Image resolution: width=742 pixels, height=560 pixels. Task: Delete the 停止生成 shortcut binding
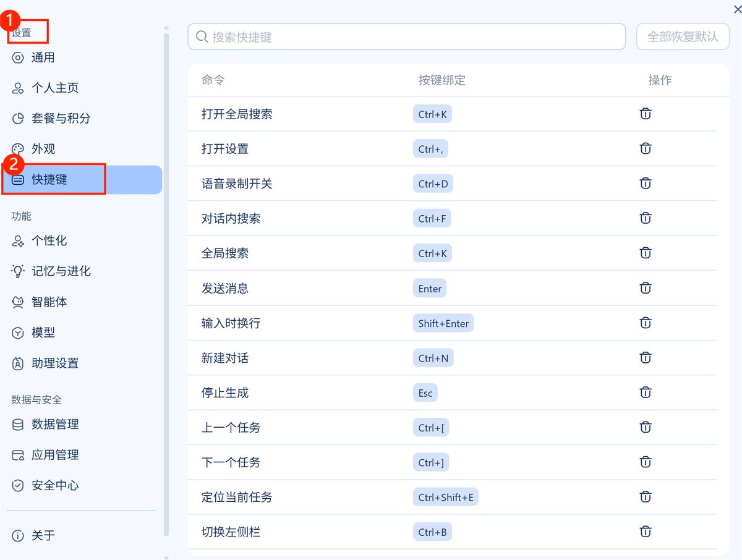point(646,392)
